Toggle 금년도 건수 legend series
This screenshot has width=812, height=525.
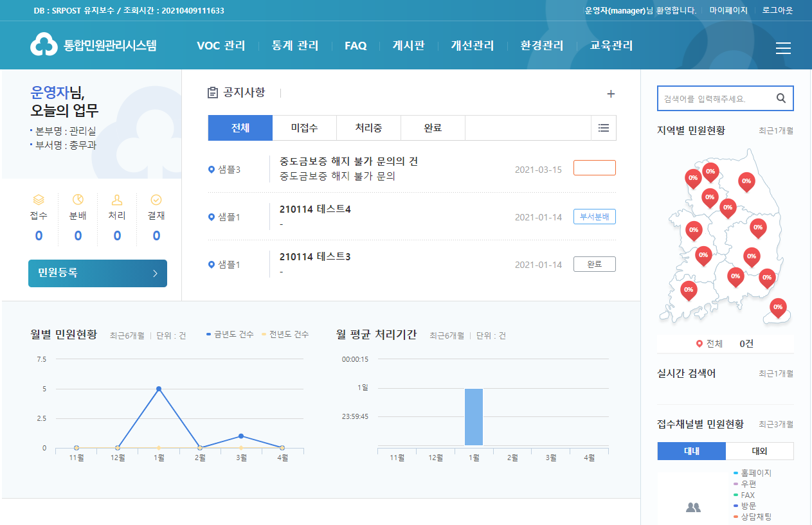[x=230, y=335]
